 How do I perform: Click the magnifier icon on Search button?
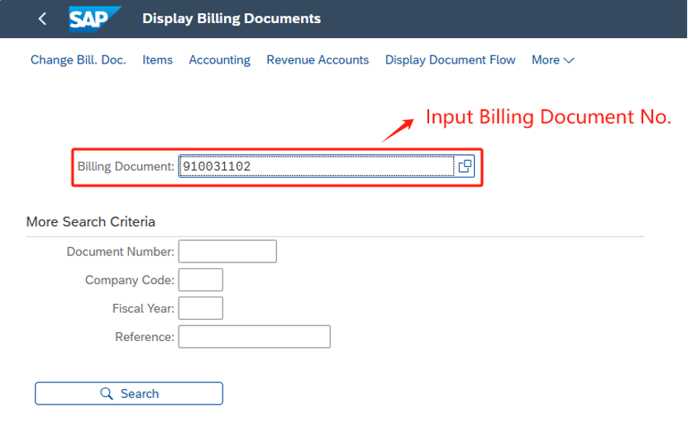tap(107, 394)
